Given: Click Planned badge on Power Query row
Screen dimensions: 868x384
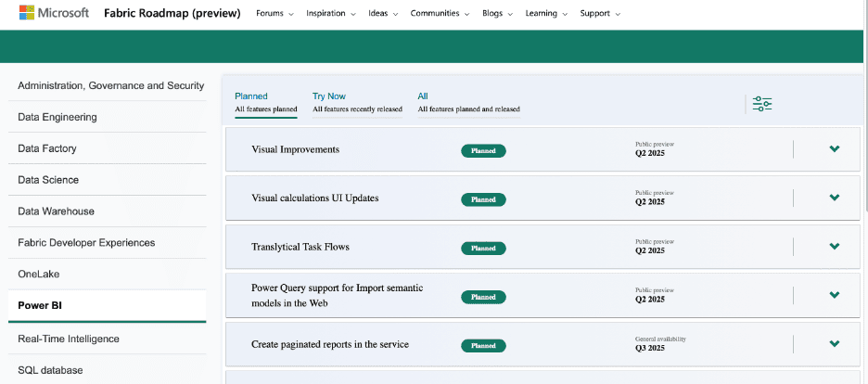Looking at the screenshot, I should pos(483,297).
